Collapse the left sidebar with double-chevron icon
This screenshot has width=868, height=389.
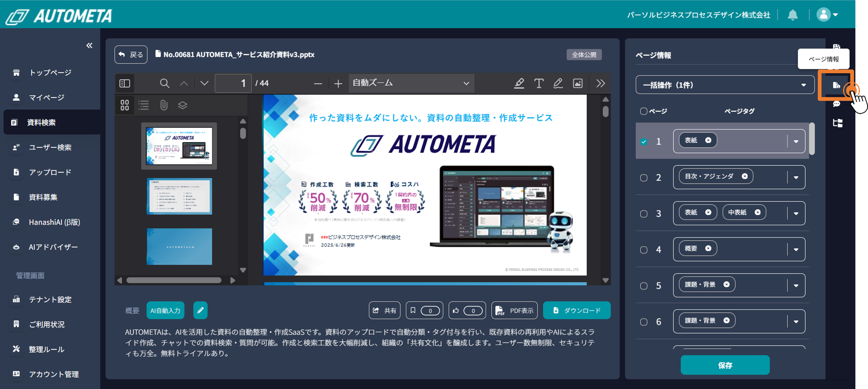coord(89,45)
